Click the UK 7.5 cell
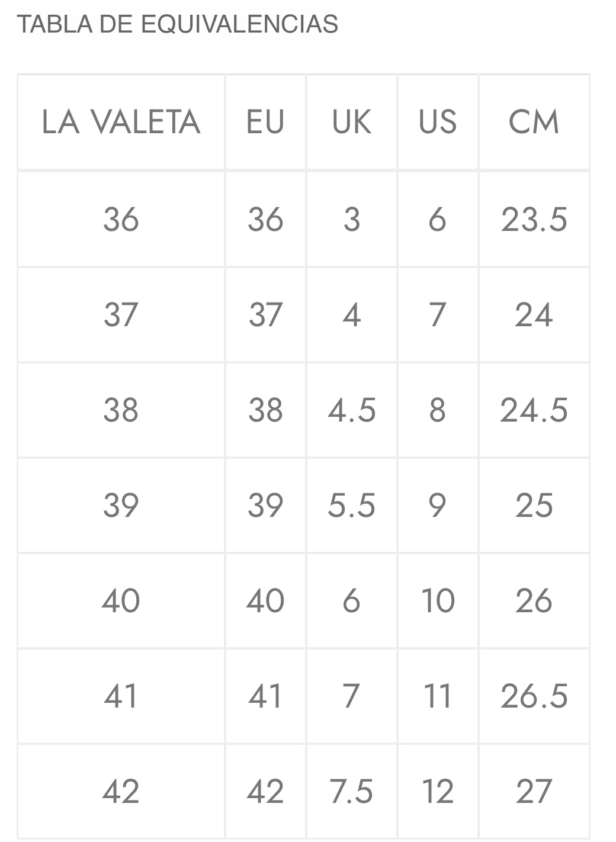 click(x=351, y=791)
